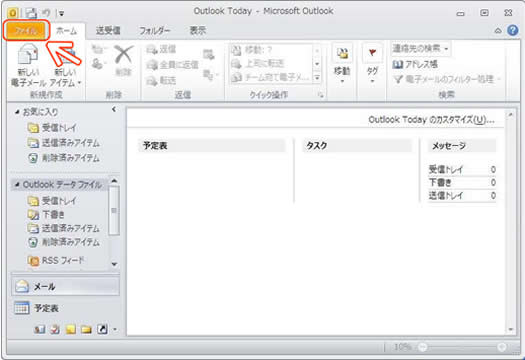Click the folder list scrollbar down arrow

(114, 264)
